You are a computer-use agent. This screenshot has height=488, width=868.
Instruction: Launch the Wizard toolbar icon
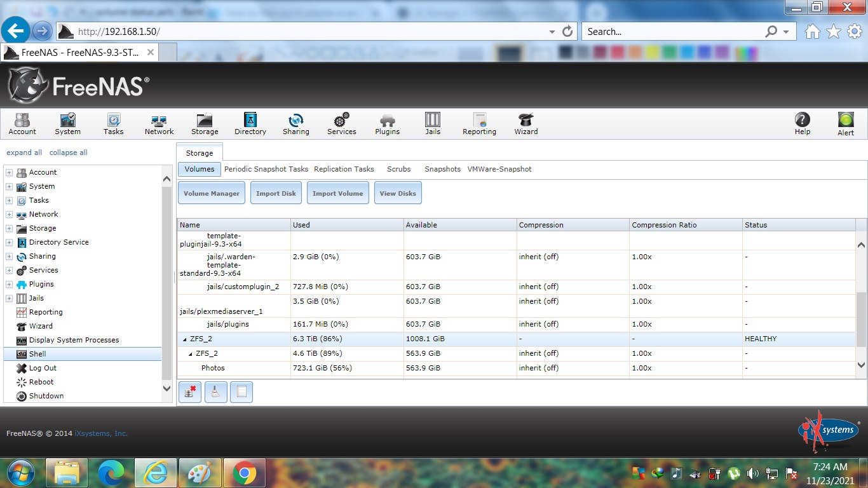(x=526, y=124)
